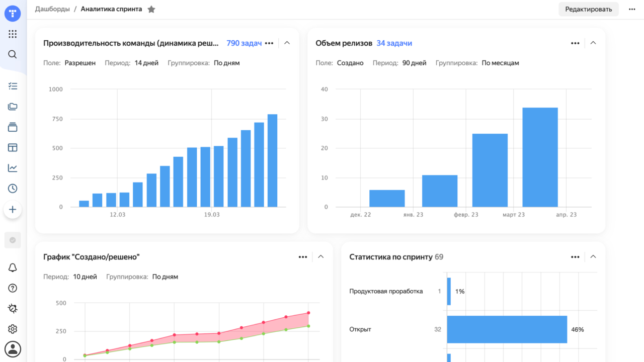Image resolution: width=644 pixels, height=362 pixels.
Task: Click the 10 дней period value
Action: 85,277
